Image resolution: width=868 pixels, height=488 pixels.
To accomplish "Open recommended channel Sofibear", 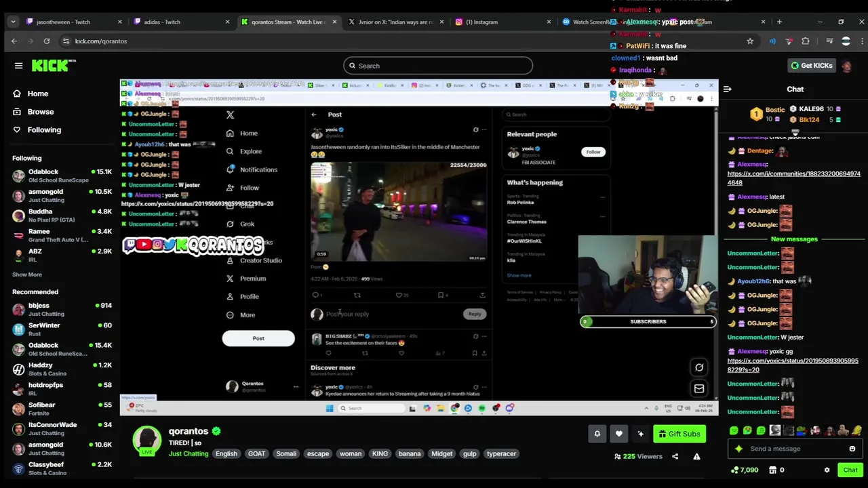I will click(x=62, y=409).
